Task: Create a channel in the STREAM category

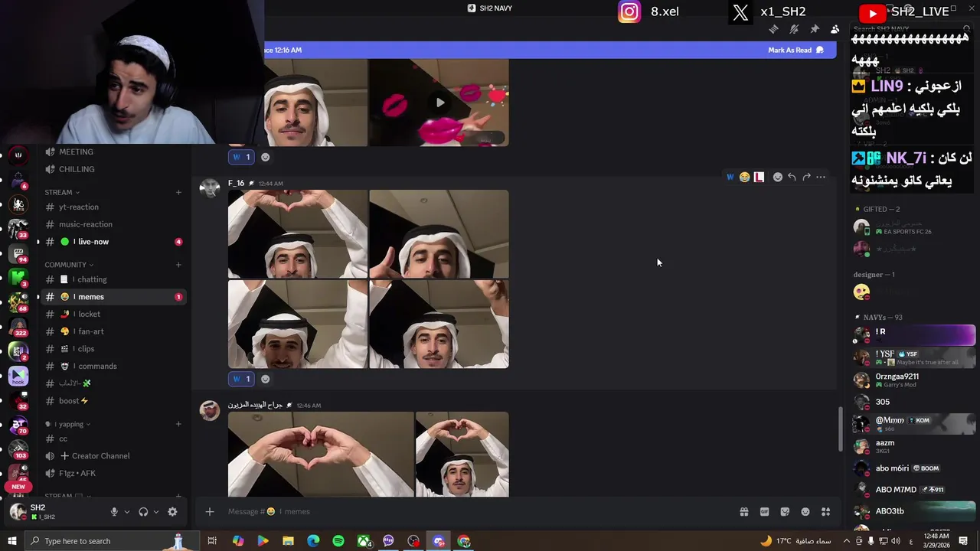Action: (178, 192)
